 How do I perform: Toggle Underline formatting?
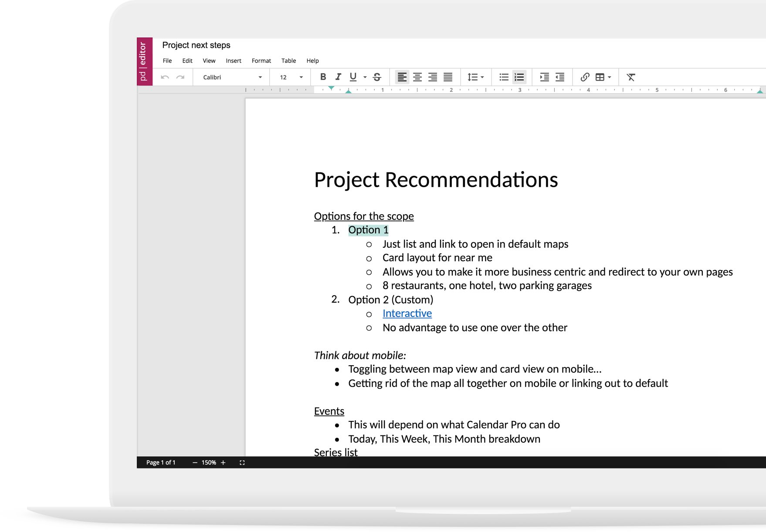pos(353,77)
